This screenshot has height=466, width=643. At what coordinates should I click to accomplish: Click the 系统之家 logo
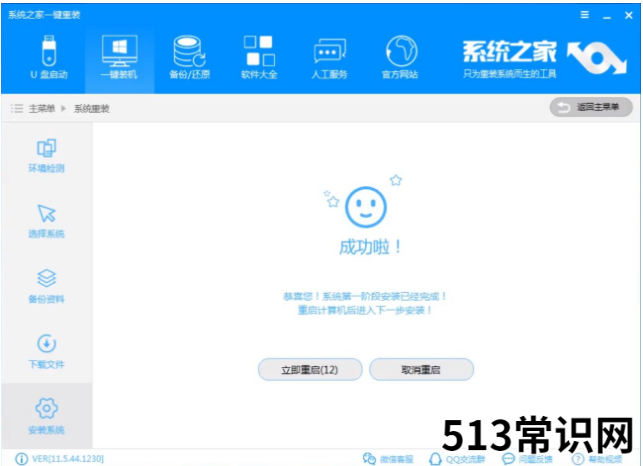point(545,59)
